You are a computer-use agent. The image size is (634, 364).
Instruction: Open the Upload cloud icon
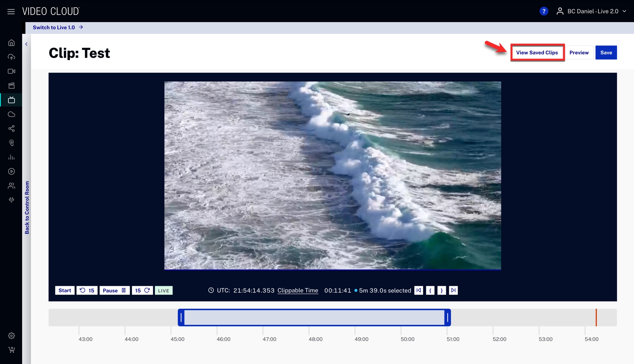[x=11, y=57]
